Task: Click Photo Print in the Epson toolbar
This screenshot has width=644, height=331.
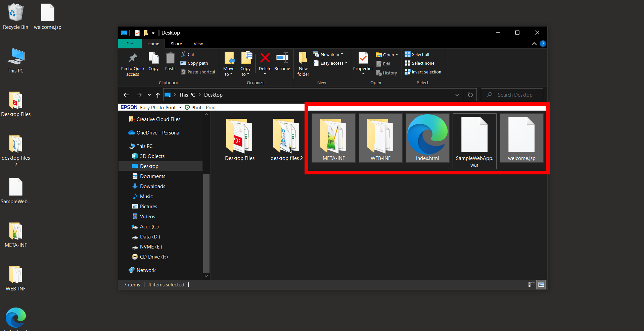Action: [203, 107]
